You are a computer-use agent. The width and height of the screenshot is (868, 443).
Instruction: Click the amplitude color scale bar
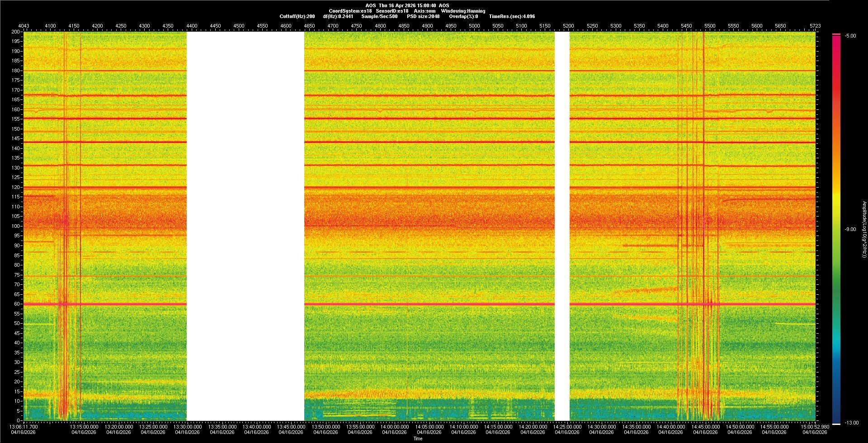click(x=836, y=226)
